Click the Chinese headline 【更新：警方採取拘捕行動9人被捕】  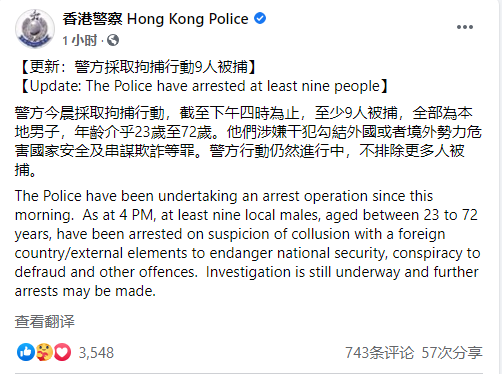click(136, 67)
